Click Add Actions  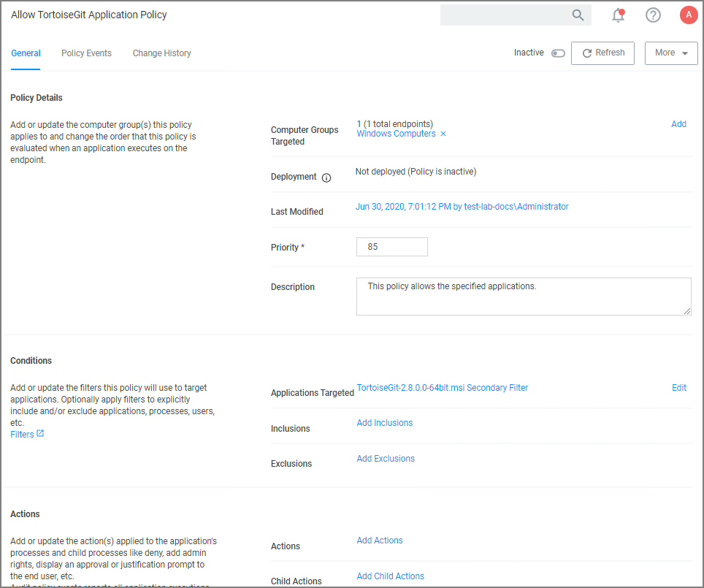click(x=380, y=541)
